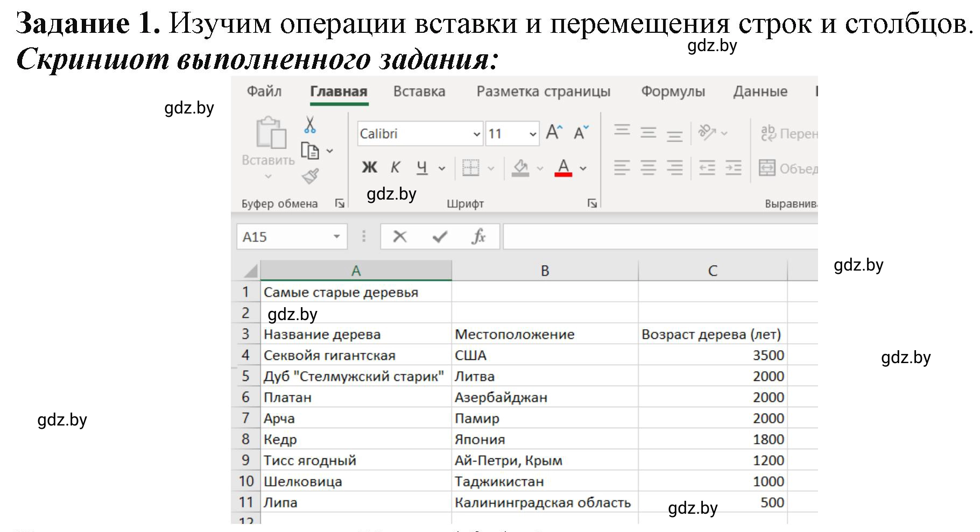Align text to middle icon
Viewport: 980px width, 532px height.
[648, 132]
